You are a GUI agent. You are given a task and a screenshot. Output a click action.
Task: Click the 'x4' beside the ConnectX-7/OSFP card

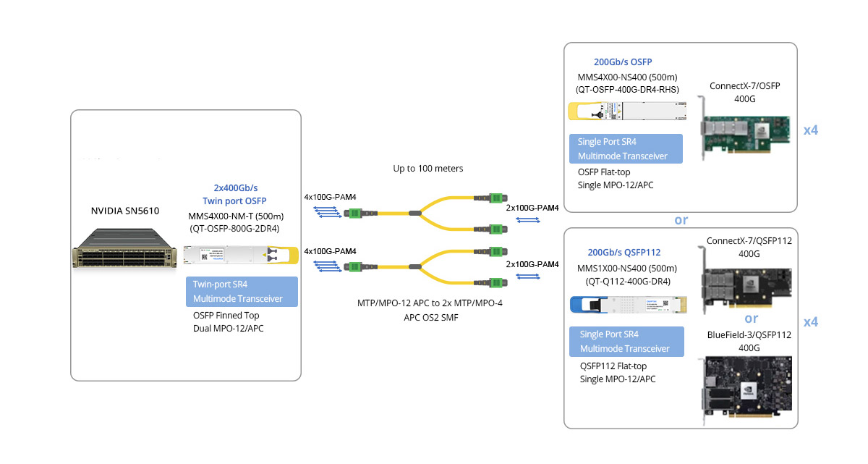[811, 131]
